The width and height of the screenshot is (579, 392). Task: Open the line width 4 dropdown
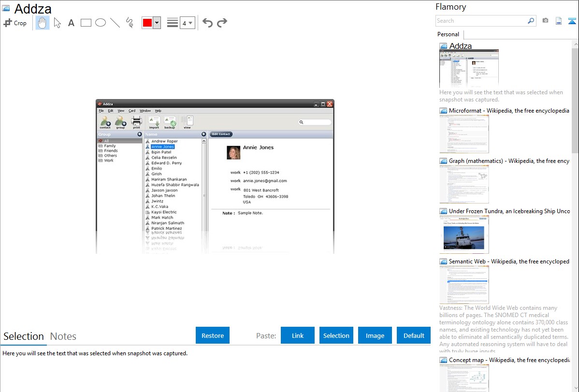pos(188,23)
